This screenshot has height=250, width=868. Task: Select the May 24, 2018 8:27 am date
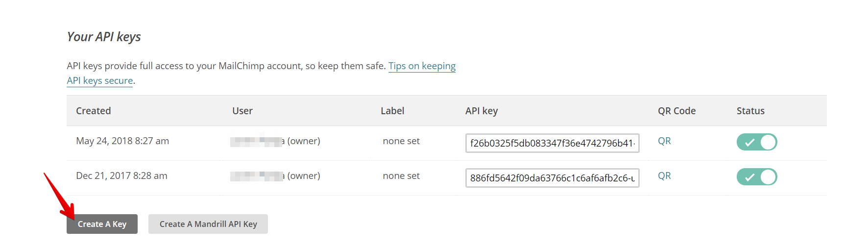point(122,141)
